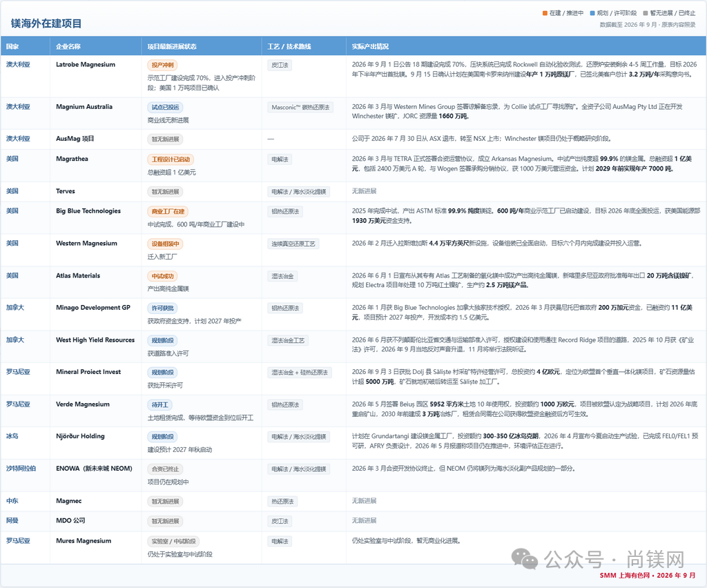The image size is (707, 588).
Task: Click the 电解法 tag in the Magrathea row
Action: click(280, 159)
